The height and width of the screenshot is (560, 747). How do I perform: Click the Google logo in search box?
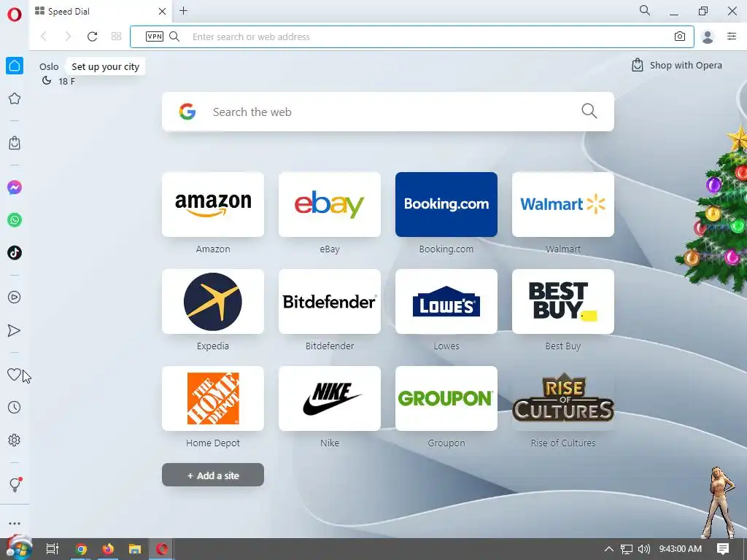(187, 112)
